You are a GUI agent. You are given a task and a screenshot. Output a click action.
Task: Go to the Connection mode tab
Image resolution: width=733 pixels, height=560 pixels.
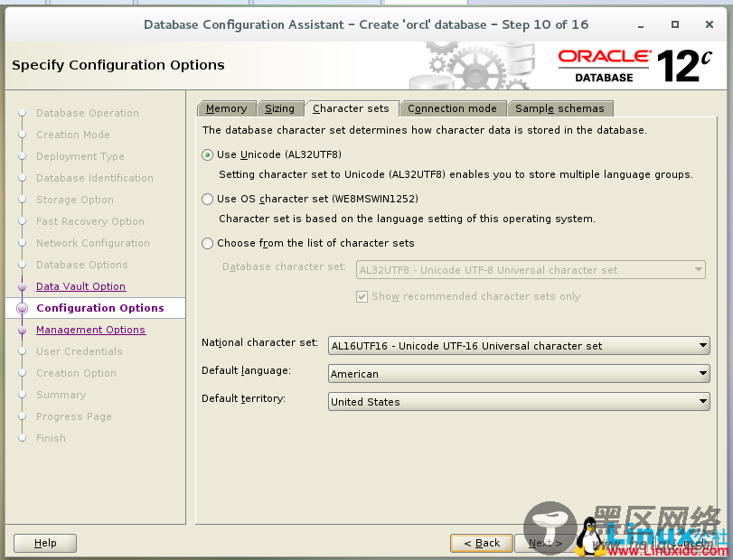click(452, 108)
